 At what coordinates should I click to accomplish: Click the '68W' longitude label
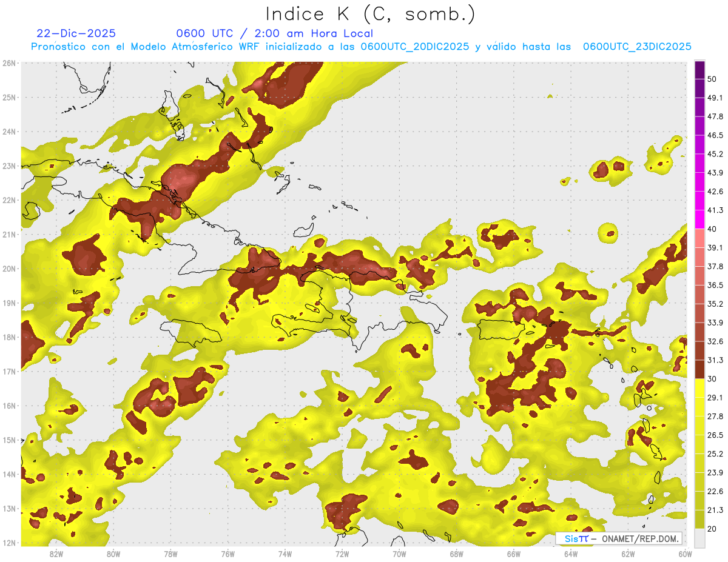[x=457, y=554]
